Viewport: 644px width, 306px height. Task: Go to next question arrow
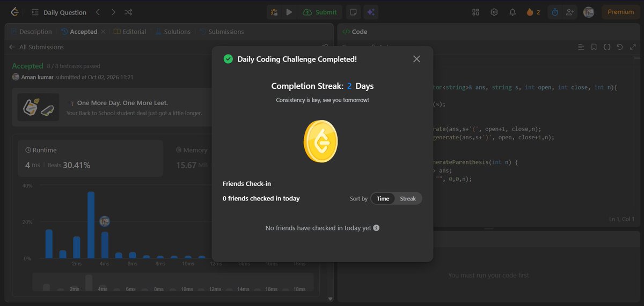tap(113, 12)
